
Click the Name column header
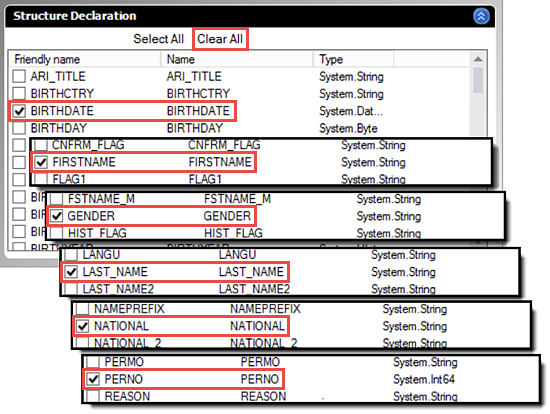[237, 59]
